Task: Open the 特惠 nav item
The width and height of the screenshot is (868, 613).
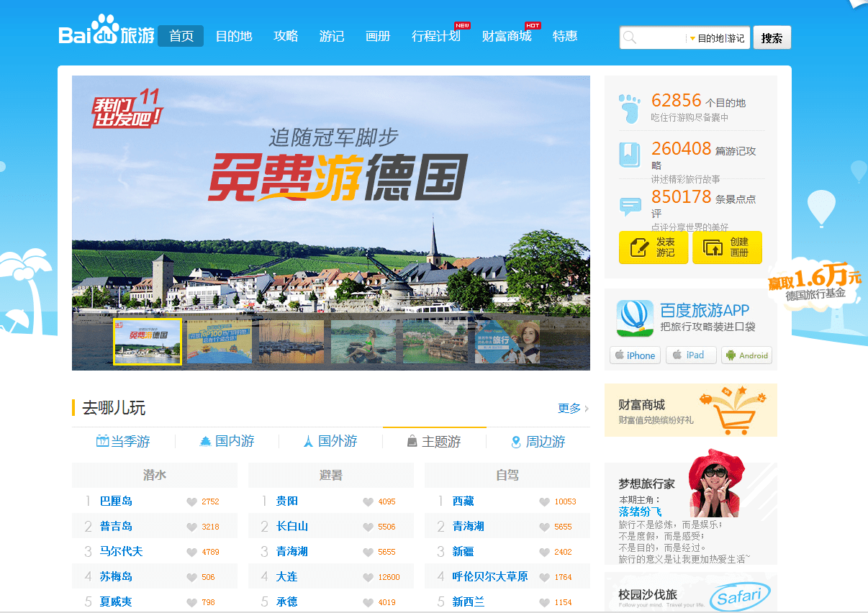Action: coord(565,36)
